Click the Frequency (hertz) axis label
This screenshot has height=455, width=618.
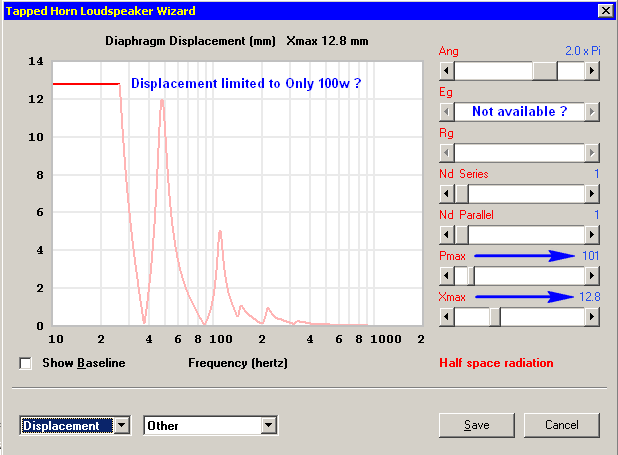coord(238,363)
